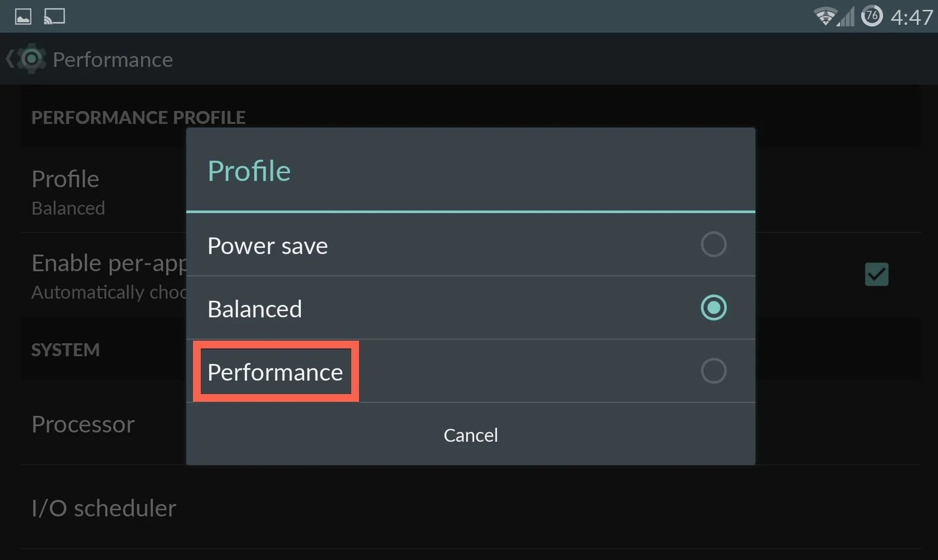Tap the Performance title in header
Screen dimensions: 938x560
pos(113,60)
